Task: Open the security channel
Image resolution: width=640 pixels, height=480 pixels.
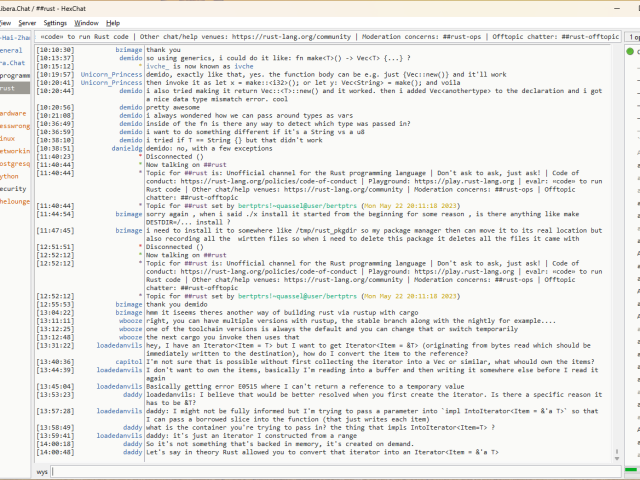Action: click(x=13, y=188)
